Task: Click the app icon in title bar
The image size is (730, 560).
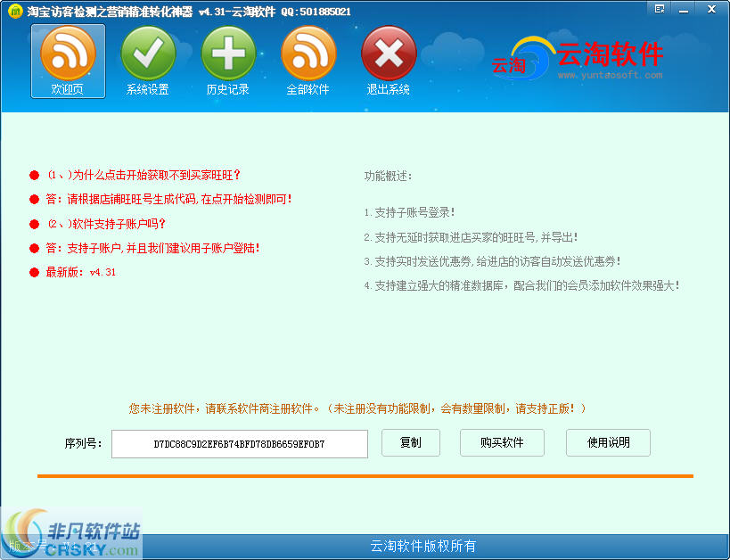Action: [15, 11]
